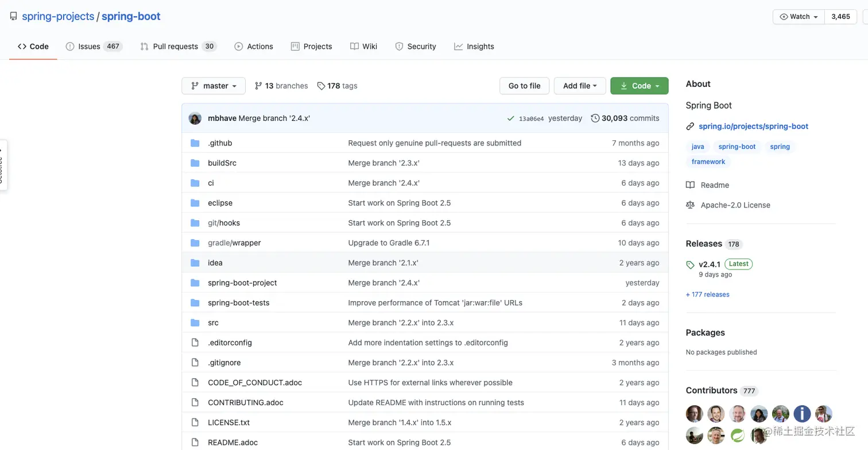The height and width of the screenshot is (450, 868).
Task: Open the Projects tab
Action: click(312, 47)
